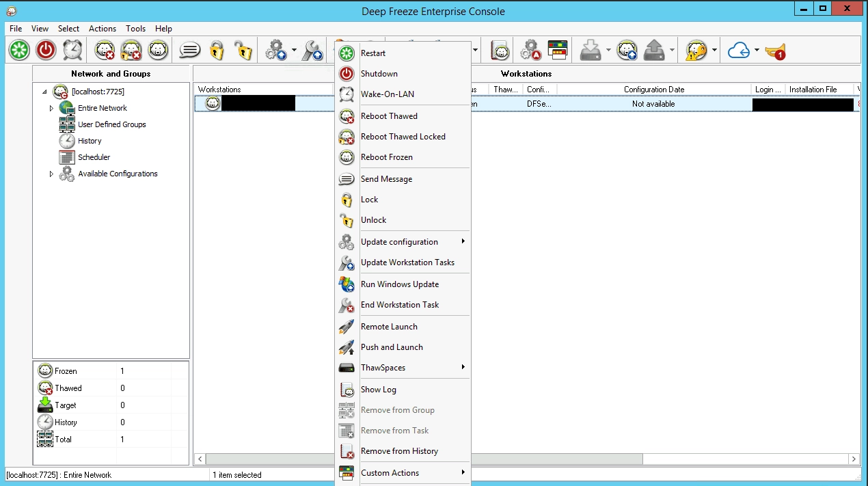Click the Reboot Thawed Locked toolbar icon
The width and height of the screenshot is (868, 486).
point(131,50)
